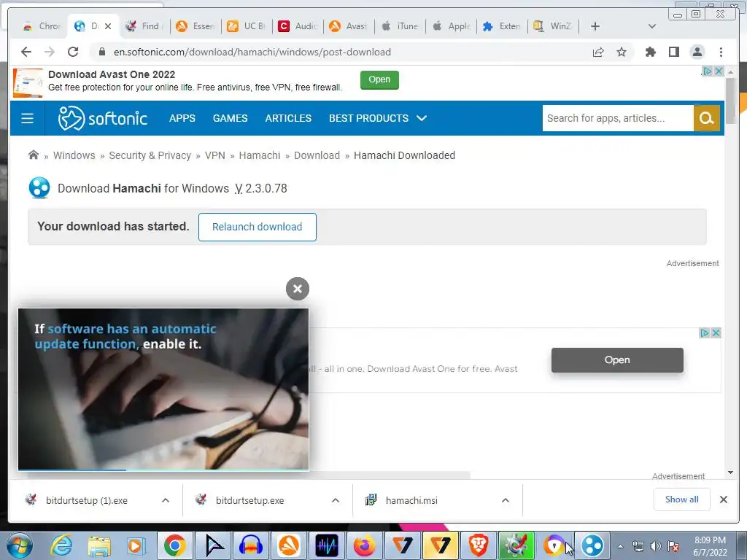Open the tab search chevron
747x560 pixels.
(x=652, y=26)
